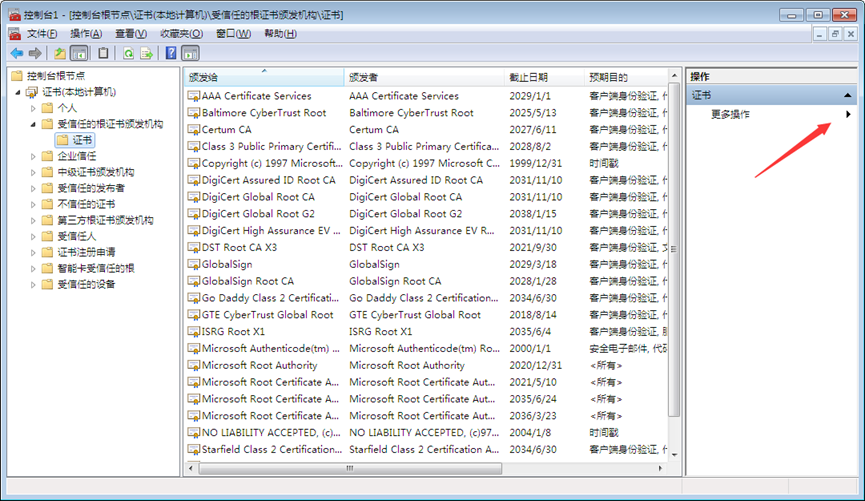The image size is (865, 501).
Task: Sort by the 颁发者 column header
Action: (x=424, y=77)
